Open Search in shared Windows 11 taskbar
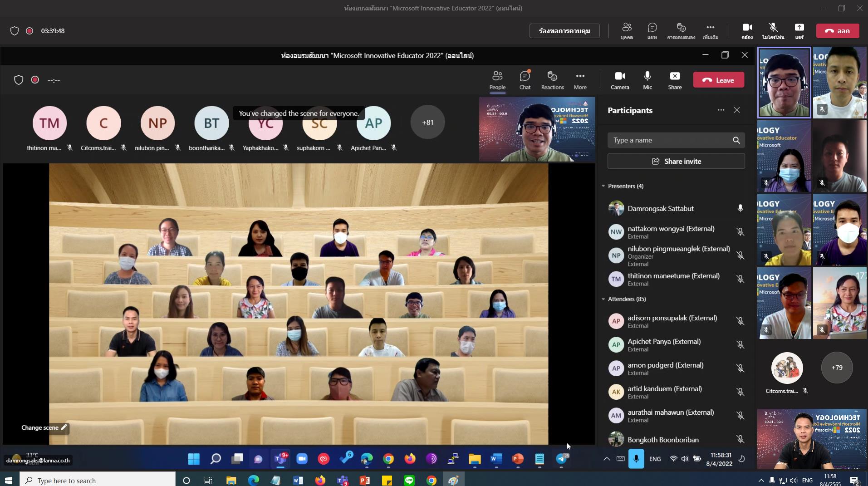868x486 pixels. pyautogui.click(x=216, y=459)
